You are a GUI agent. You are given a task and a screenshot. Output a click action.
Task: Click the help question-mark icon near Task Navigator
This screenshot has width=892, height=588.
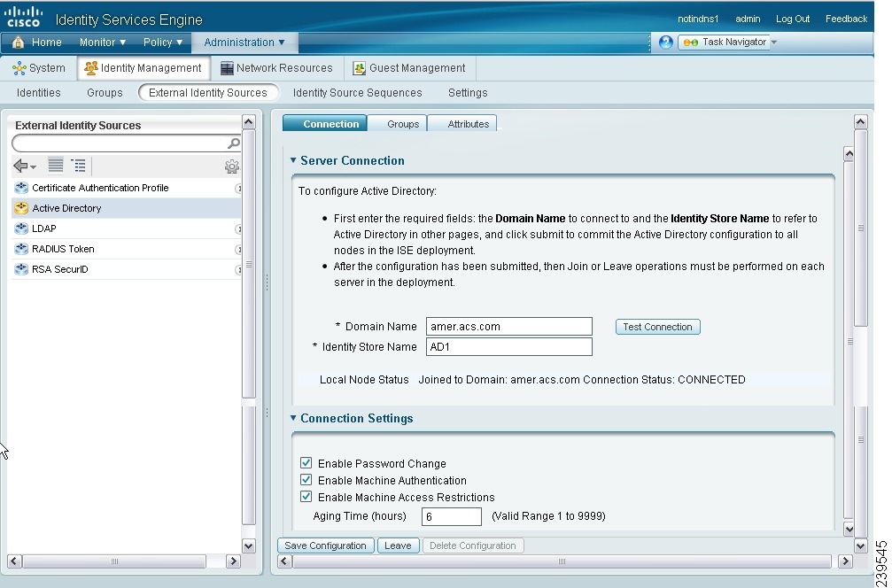point(665,42)
